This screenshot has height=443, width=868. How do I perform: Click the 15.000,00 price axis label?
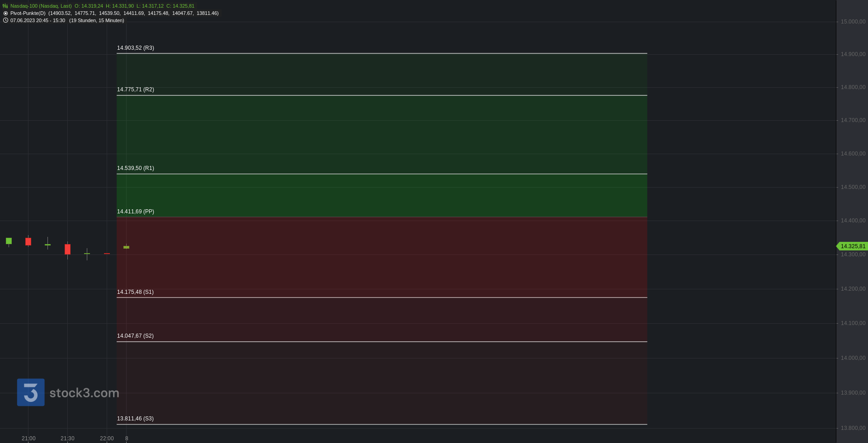(x=853, y=22)
